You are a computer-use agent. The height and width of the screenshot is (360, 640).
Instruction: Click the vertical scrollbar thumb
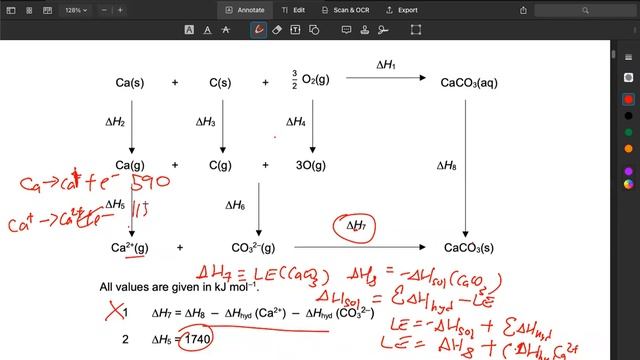613,54
